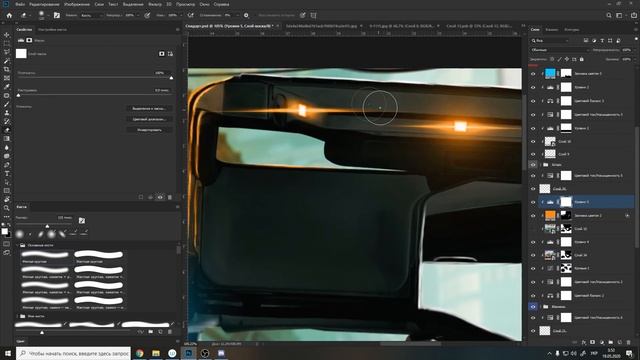
Task: Select the Eraser tool in toolbar
Action: click(x=7, y=130)
